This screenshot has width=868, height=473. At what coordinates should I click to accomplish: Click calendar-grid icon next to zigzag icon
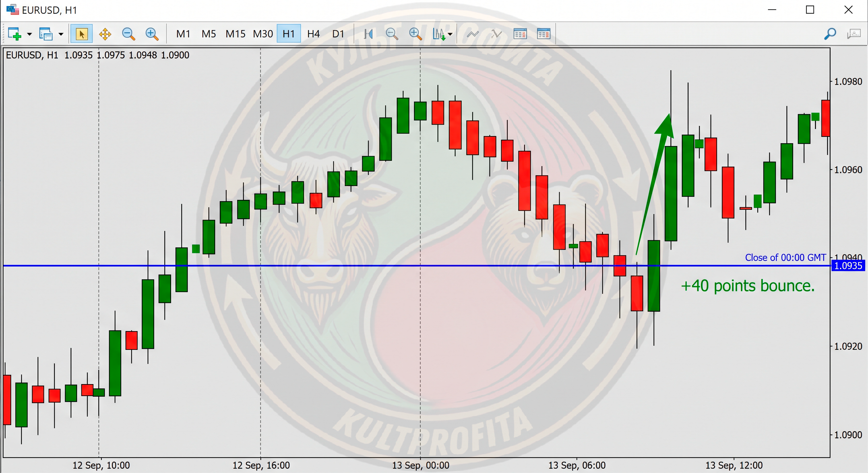(x=520, y=34)
